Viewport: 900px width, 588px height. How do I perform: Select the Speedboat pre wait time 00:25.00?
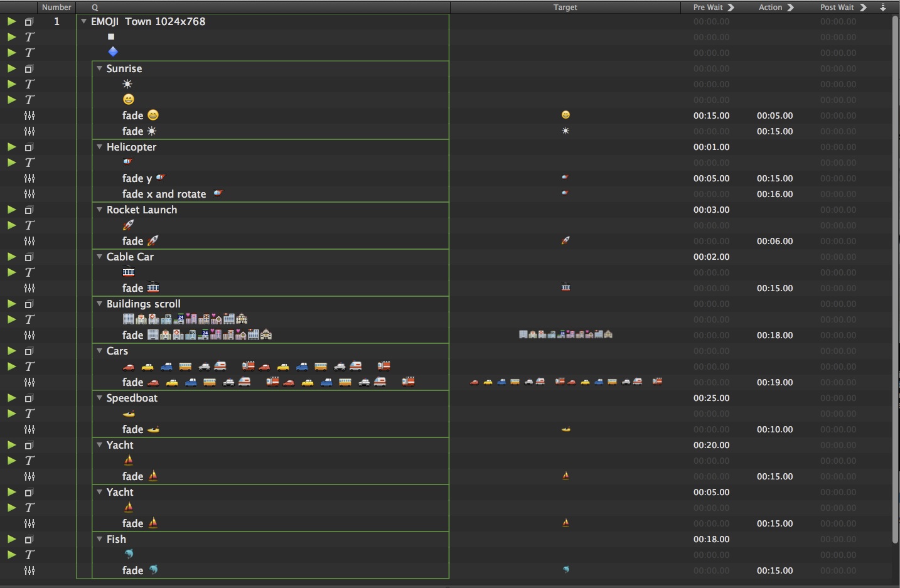[711, 398]
